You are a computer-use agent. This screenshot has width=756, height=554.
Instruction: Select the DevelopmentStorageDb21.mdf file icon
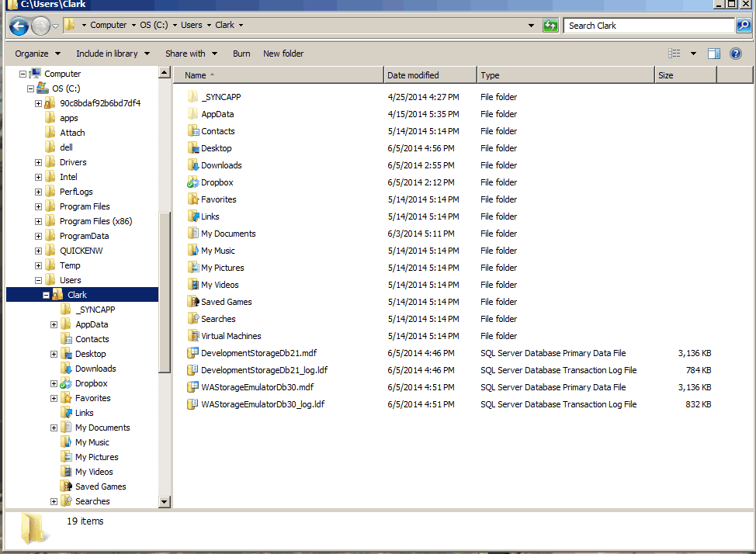click(193, 353)
